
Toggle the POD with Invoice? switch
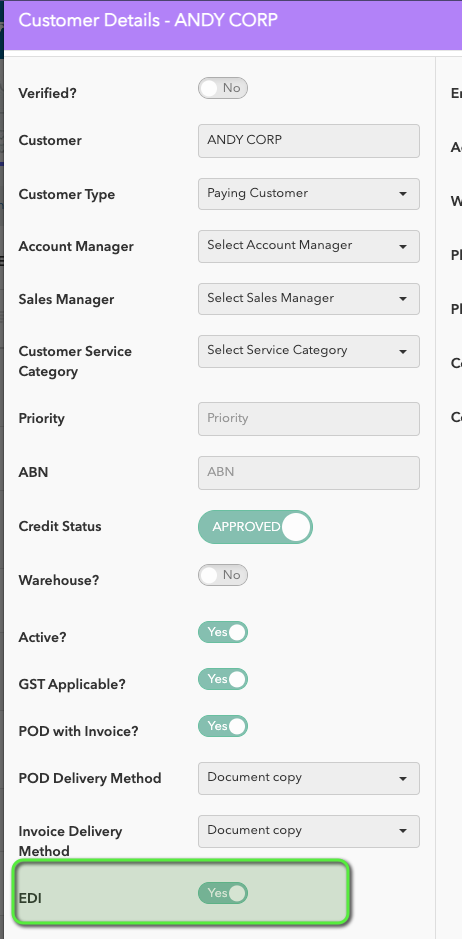[x=222, y=726]
